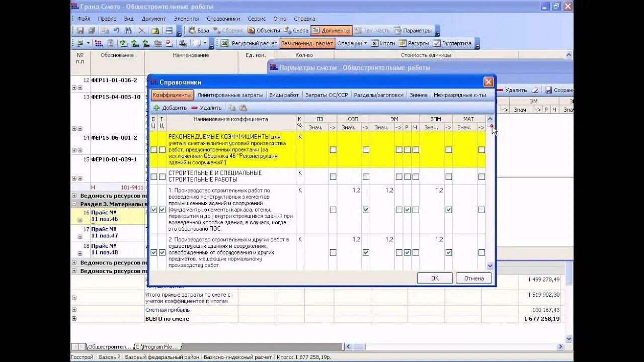Click Удалить in Параметры сметы window
This screenshot has height=362, width=644.
(512, 90)
